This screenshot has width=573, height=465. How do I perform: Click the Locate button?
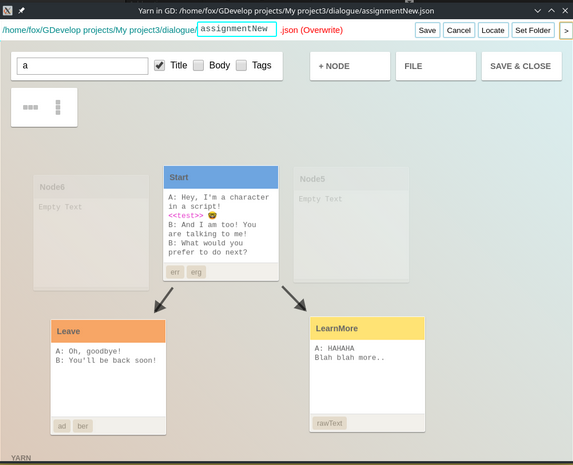click(x=493, y=30)
